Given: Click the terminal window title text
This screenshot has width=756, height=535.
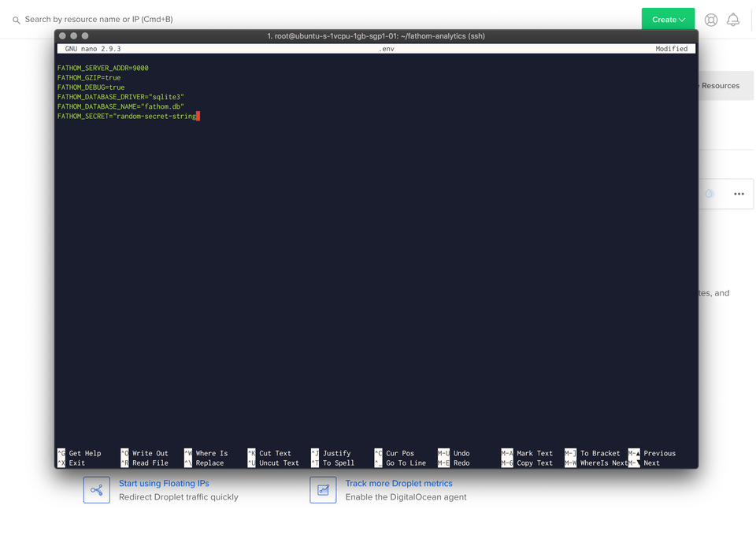Looking at the screenshot, I should click(376, 36).
